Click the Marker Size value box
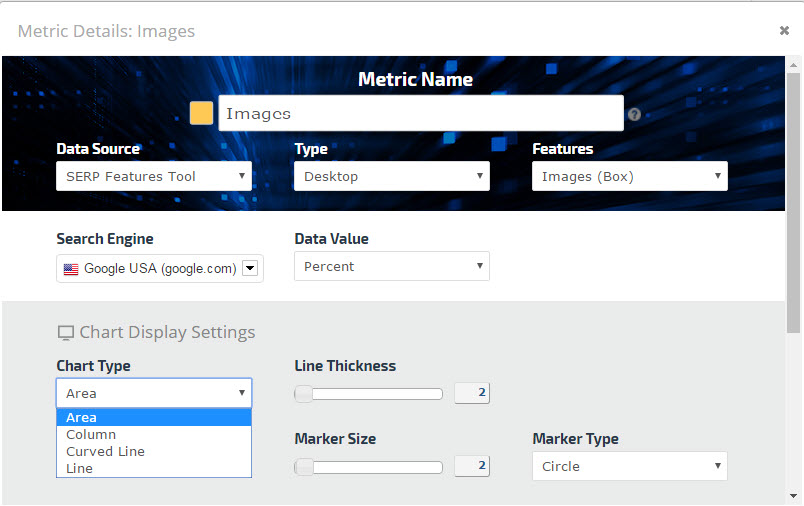Viewport: 804px width, 506px height. pyautogui.click(x=472, y=466)
